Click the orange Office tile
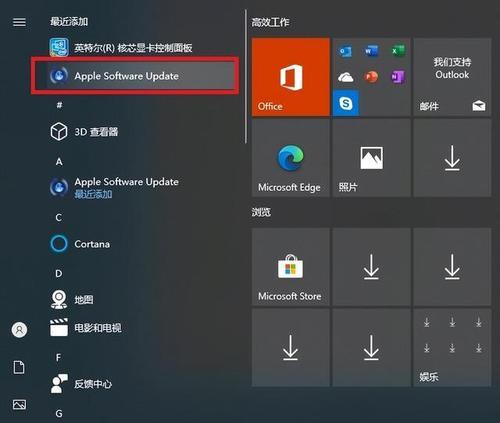The height and width of the screenshot is (423, 500). [x=291, y=77]
